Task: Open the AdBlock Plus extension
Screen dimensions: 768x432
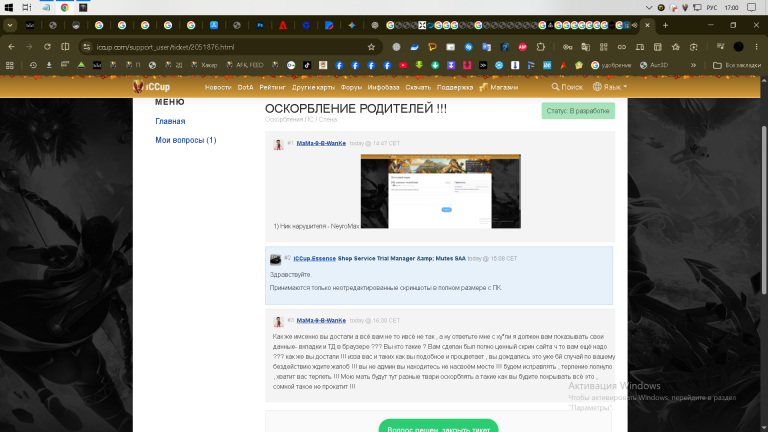Action: click(523, 47)
